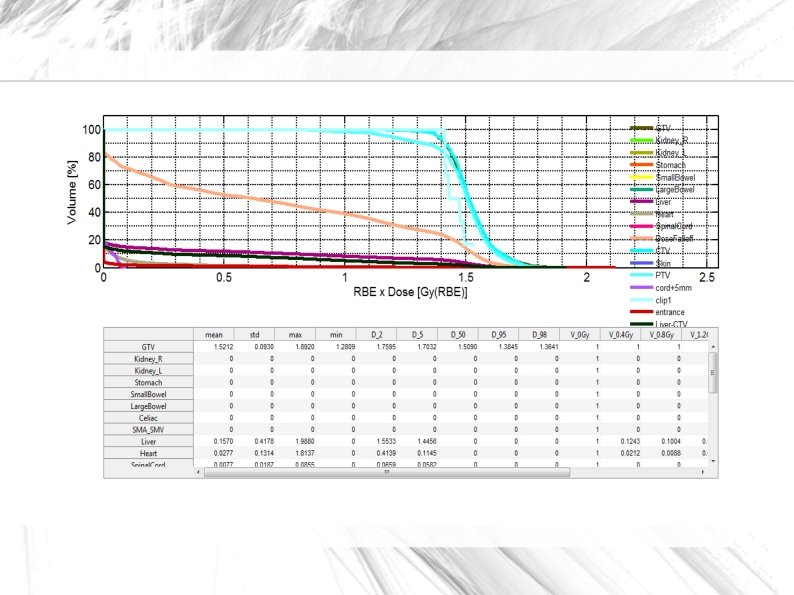Click the Stomach legend orange swatch
Image resolution: width=794 pixels, height=595 pixels.
(642, 165)
